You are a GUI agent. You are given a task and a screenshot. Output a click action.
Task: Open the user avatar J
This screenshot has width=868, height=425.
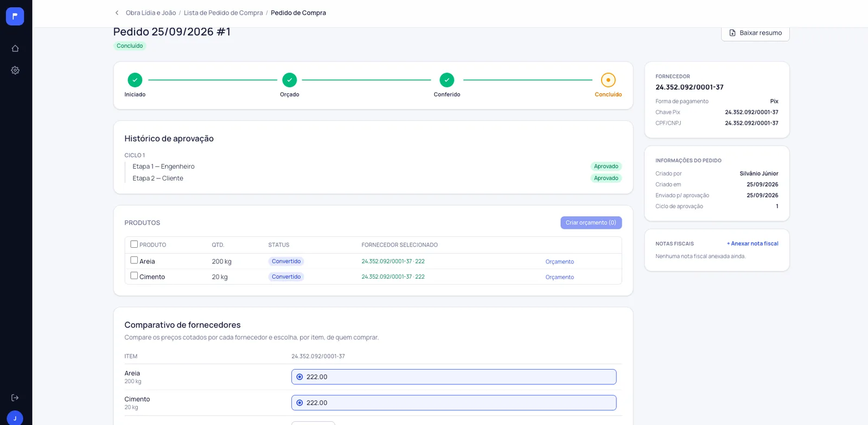15,418
